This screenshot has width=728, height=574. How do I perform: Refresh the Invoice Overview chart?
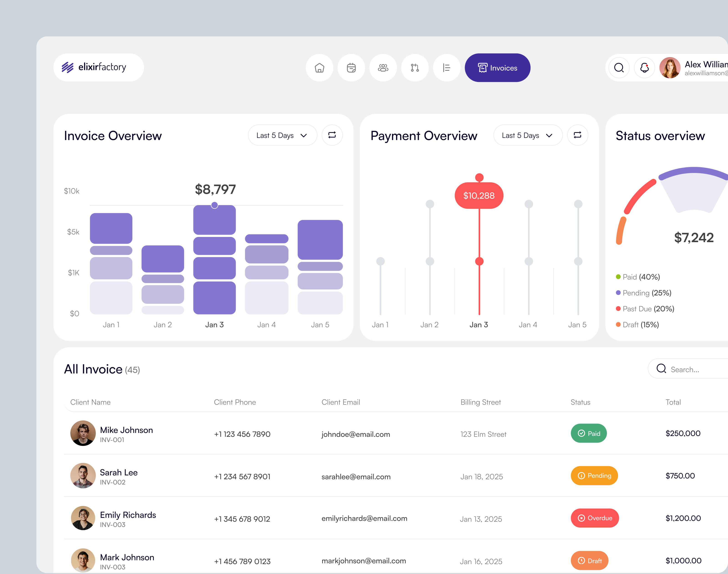(x=332, y=135)
